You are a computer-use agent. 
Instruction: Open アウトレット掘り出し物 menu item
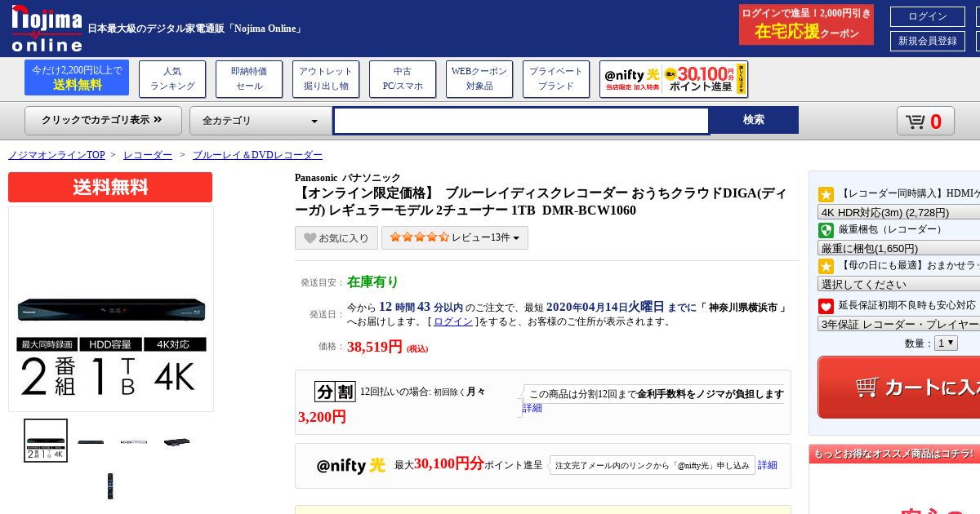[326, 79]
